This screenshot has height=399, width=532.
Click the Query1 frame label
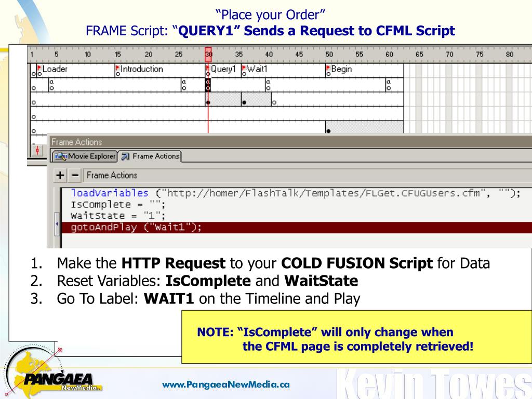click(x=223, y=69)
